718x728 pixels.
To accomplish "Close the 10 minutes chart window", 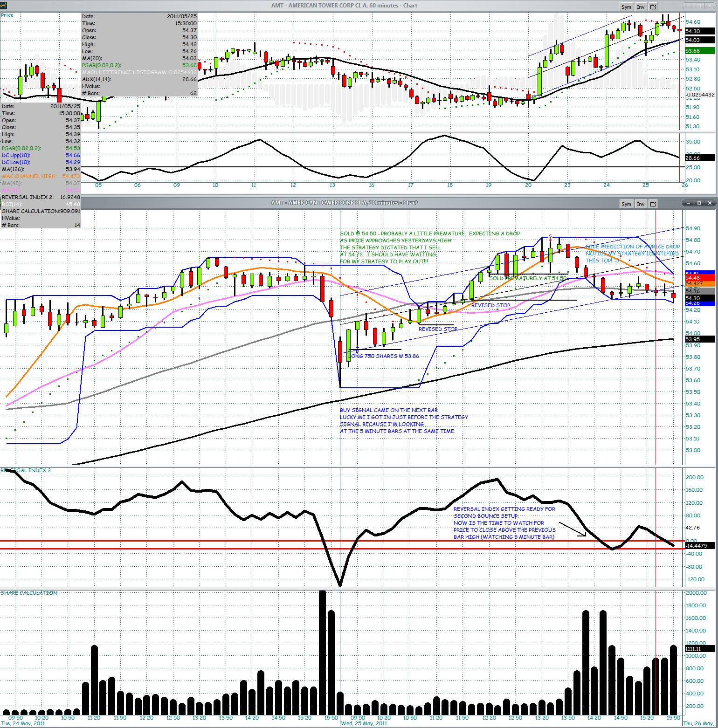I will click(x=711, y=203).
